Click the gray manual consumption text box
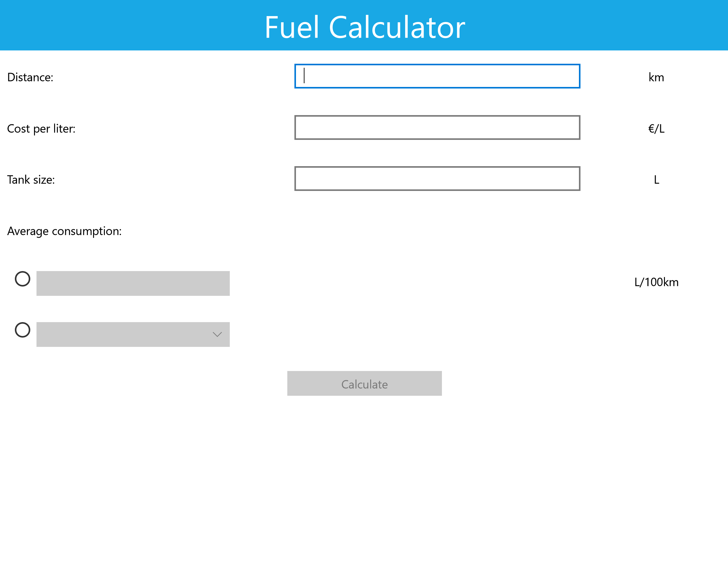Screen dimensions: 728x561 click(133, 283)
